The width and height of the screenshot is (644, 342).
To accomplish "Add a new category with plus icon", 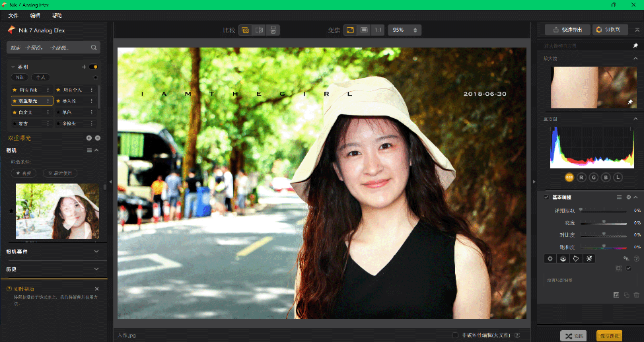I will click(84, 67).
